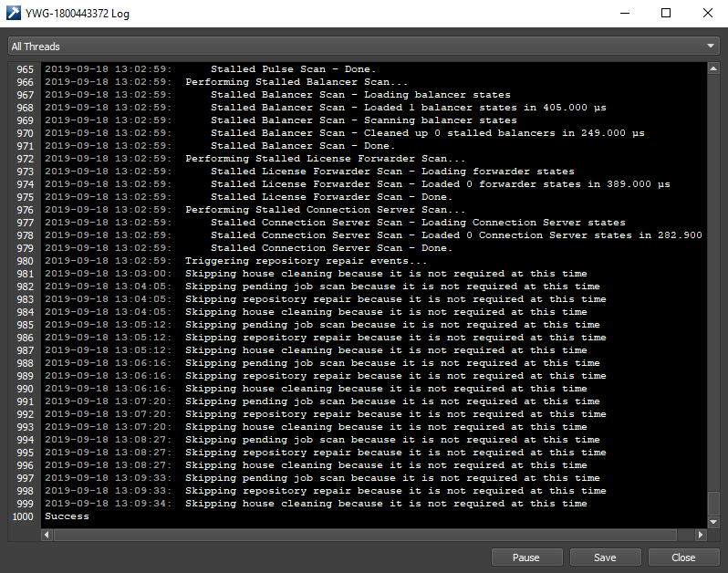728x573 pixels.
Task: Open the All Threads dropdown
Action: pyautogui.click(x=363, y=47)
